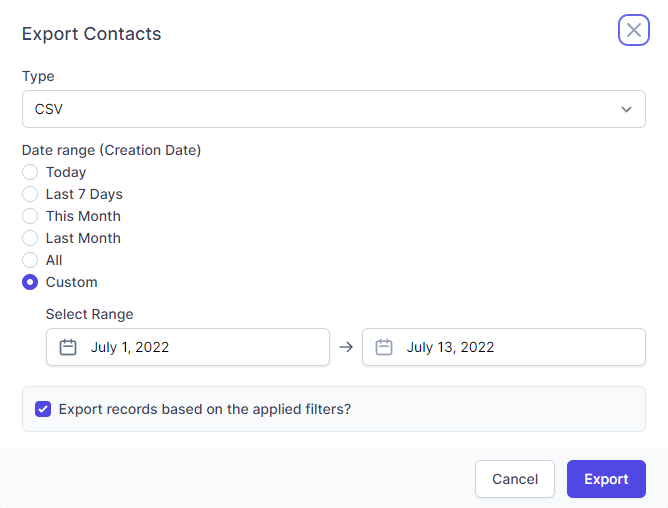This screenshot has width=668, height=508.
Task: Open the July 13, 2022 end date field
Action: (x=504, y=348)
